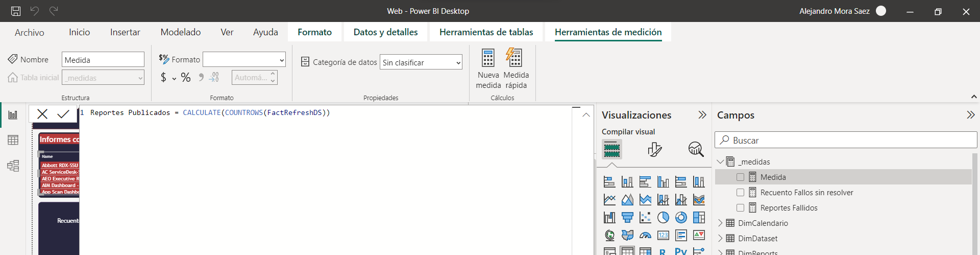Commit the formula with the checkmark icon
This screenshot has height=255, width=980.
tap(63, 114)
